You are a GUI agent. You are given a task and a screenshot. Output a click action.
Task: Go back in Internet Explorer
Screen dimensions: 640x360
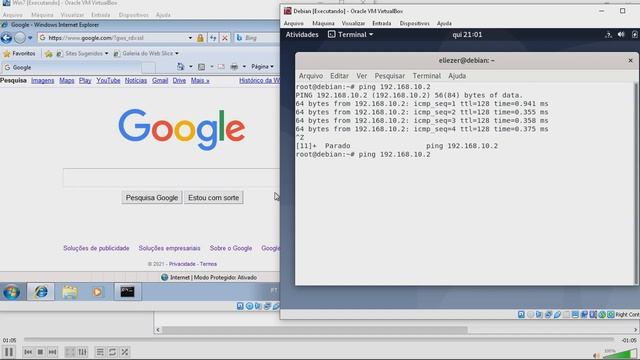tap(6, 38)
